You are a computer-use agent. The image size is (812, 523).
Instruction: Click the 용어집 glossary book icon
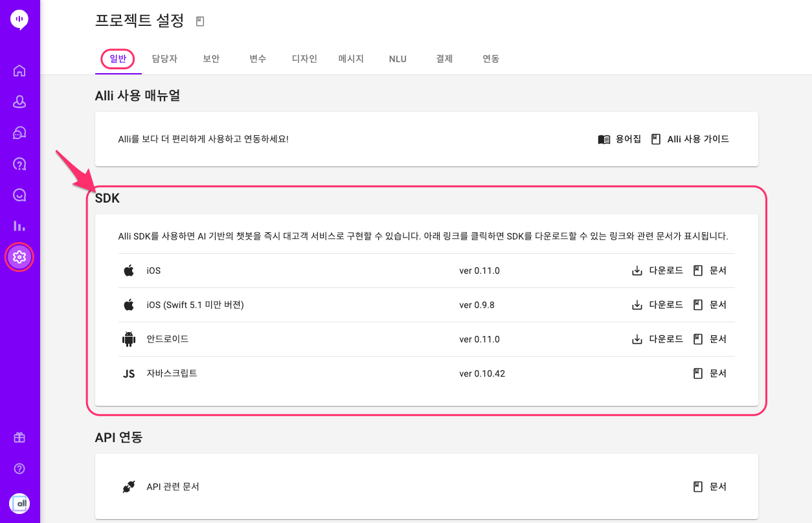[x=604, y=139]
